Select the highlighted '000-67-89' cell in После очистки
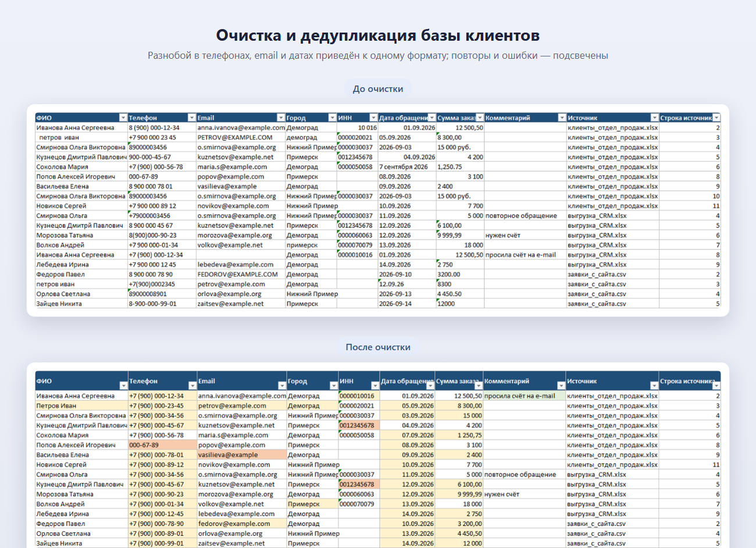The image size is (756, 548). pos(163,446)
